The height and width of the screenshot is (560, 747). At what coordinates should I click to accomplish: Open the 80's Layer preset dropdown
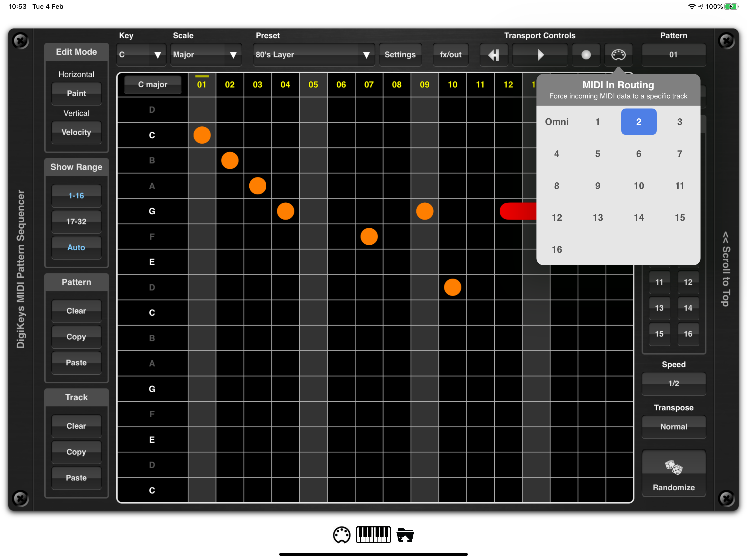[313, 54]
